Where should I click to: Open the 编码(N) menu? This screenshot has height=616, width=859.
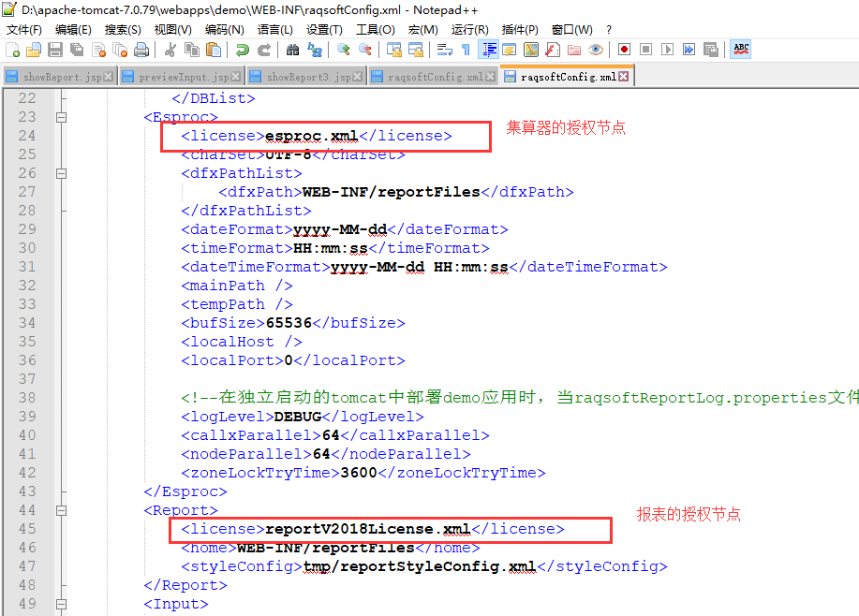[x=224, y=30]
